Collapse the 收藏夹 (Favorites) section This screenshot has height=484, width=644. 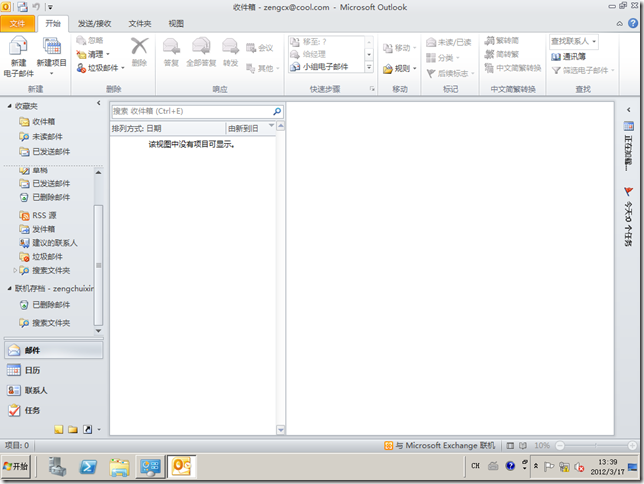click(x=9, y=105)
